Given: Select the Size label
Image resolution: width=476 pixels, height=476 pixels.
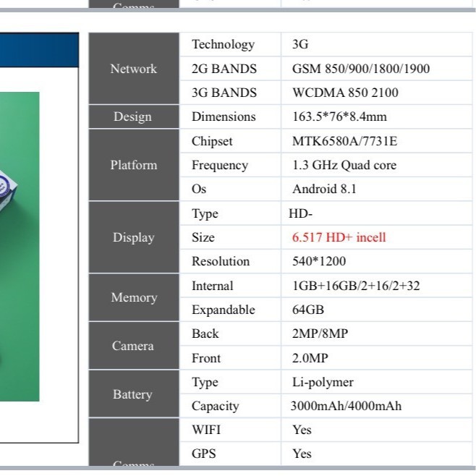Looking at the screenshot, I should (x=203, y=237).
